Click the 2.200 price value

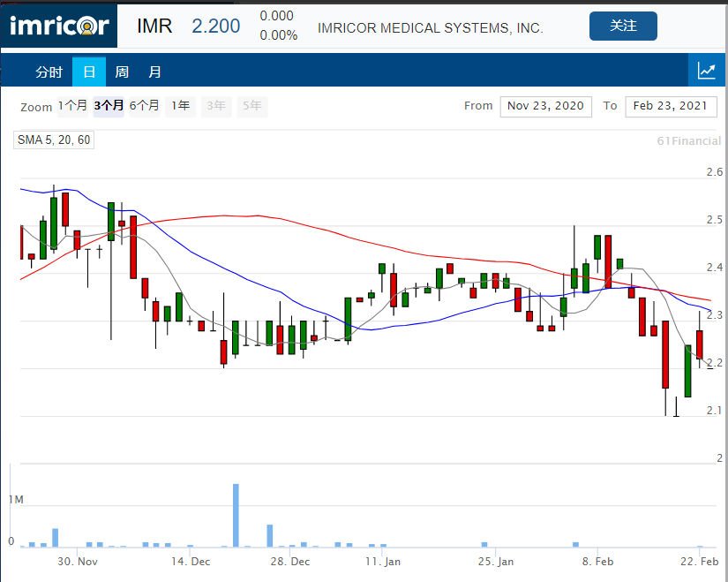coord(216,26)
